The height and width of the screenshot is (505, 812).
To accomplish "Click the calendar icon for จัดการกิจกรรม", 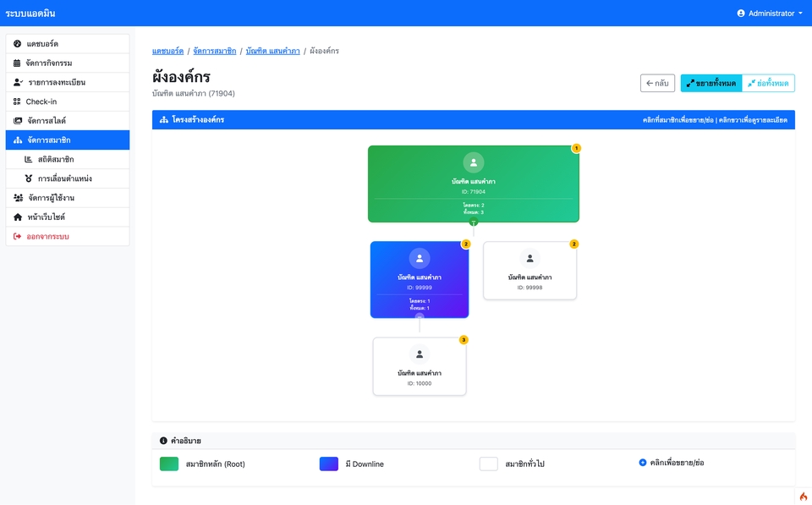I will (18, 63).
